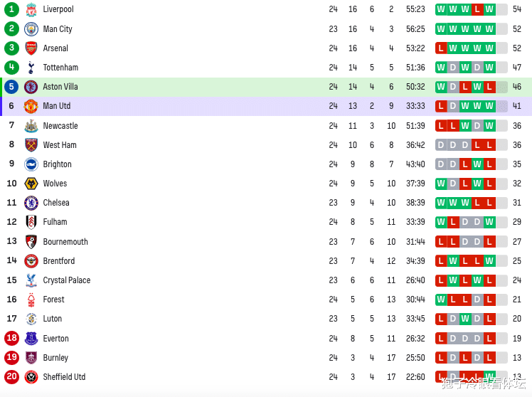532x397 pixels.
Task: Click the Man City club crest
Action: pyautogui.click(x=31, y=29)
